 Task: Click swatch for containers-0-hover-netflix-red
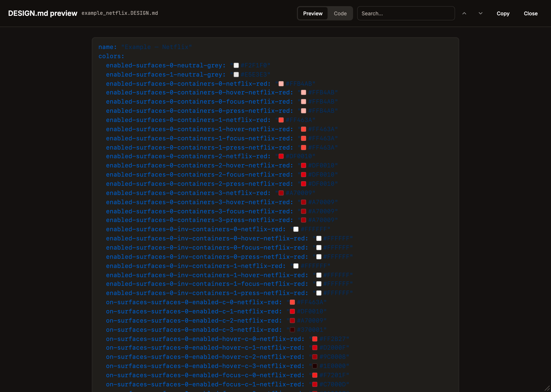tap(304, 93)
